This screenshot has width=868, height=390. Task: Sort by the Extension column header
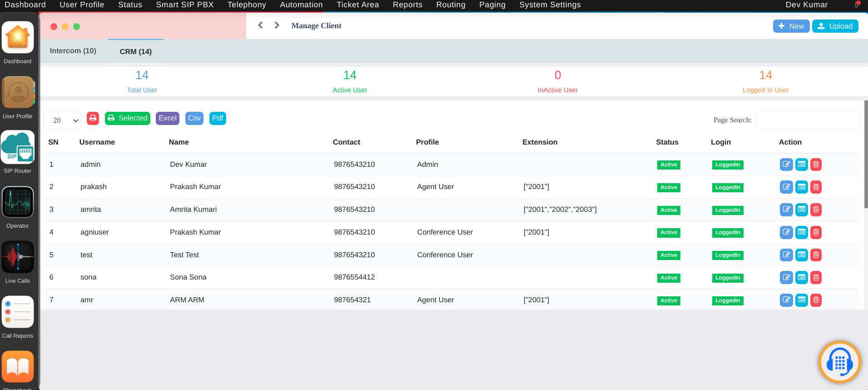(540, 142)
